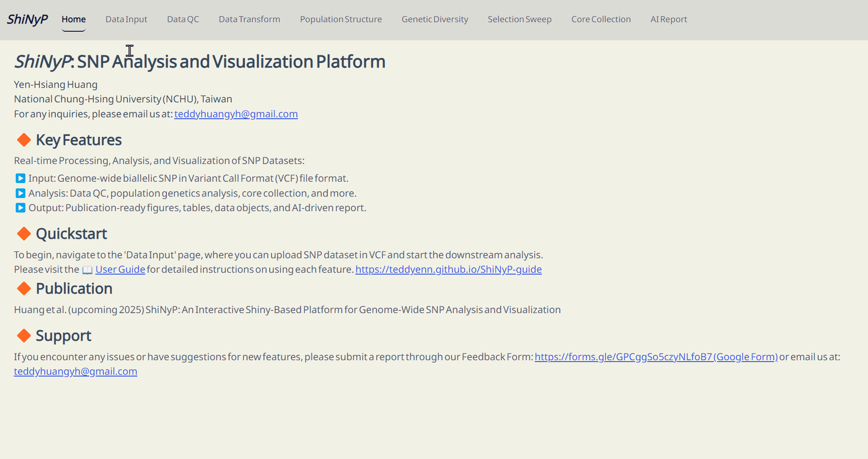Open the AI Report tab

click(x=669, y=19)
